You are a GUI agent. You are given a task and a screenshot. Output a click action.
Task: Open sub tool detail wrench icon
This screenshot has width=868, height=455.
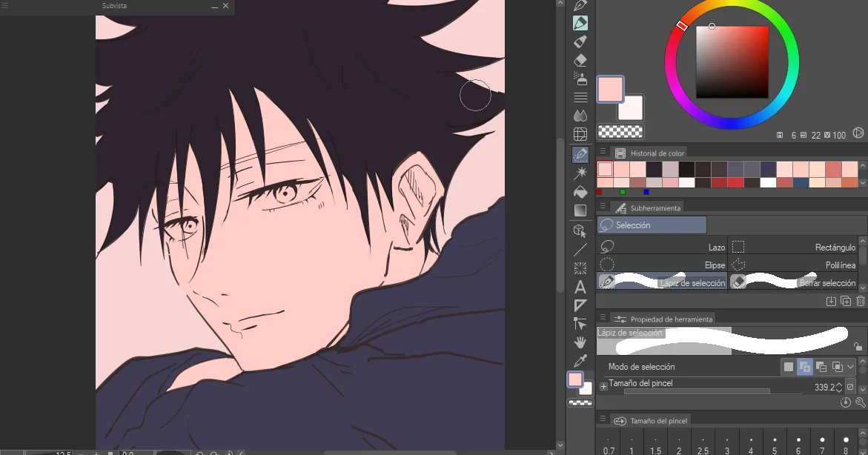pyautogui.click(x=861, y=402)
